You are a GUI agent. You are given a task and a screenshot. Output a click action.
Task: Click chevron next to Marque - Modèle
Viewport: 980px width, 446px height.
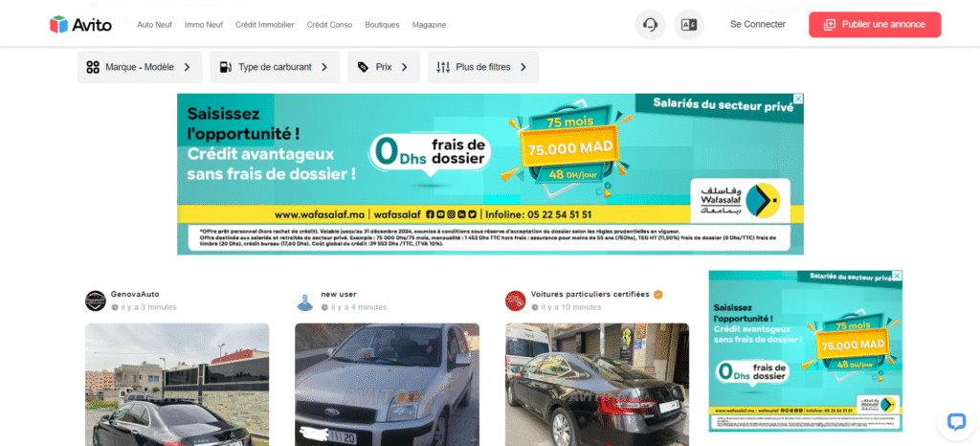tap(187, 67)
